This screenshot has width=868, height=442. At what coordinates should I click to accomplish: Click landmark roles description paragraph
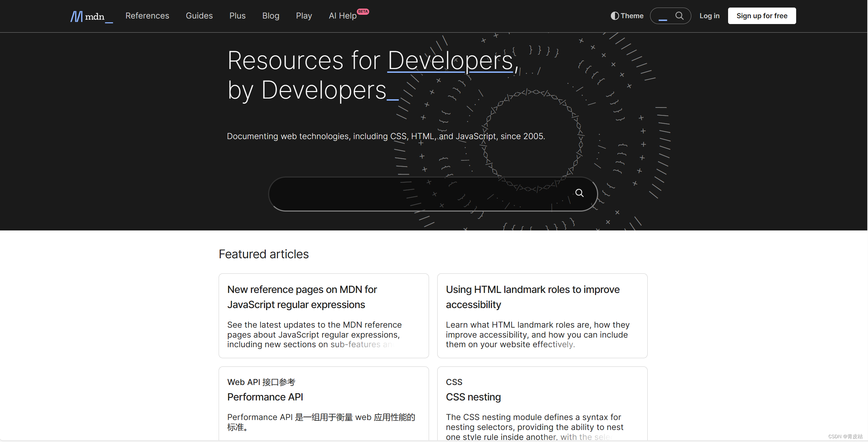coord(538,335)
